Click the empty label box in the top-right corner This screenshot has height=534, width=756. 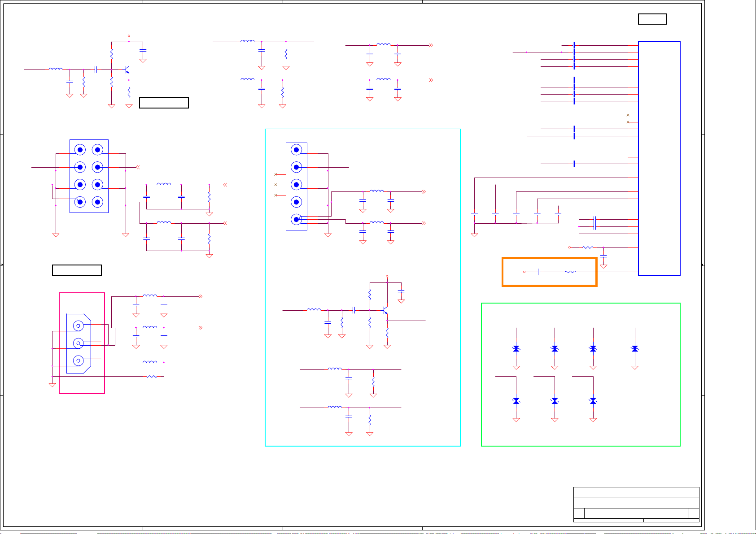point(652,19)
